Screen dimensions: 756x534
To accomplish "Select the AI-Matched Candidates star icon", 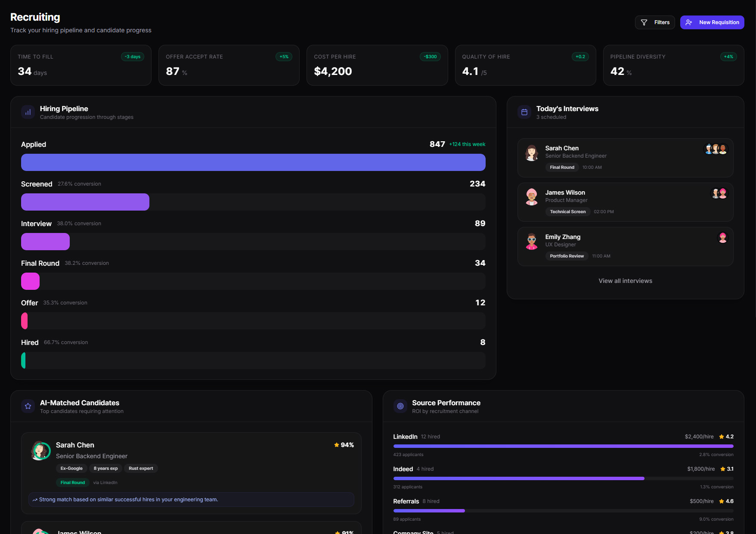I will (x=28, y=406).
